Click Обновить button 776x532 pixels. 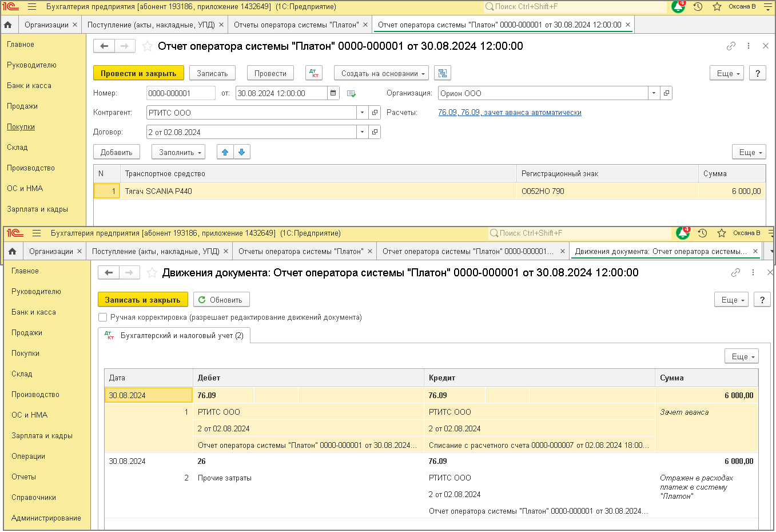(x=221, y=300)
